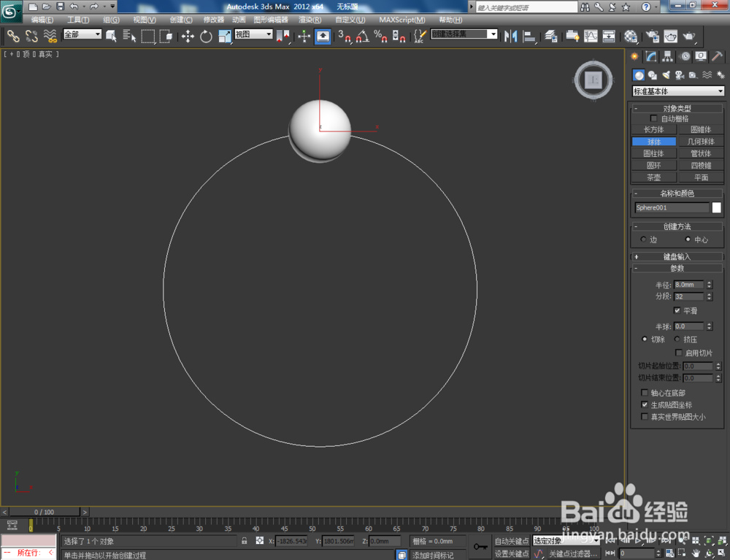Open the Curve Editor from the toolbar
The height and width of the screenshot is (560, 730).
point(591,37)
